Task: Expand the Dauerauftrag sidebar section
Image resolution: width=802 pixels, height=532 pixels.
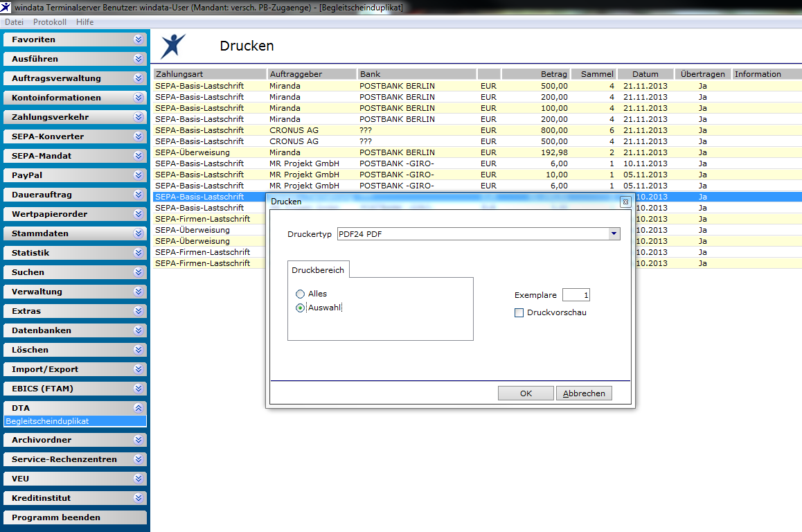Action: [75, 195]
